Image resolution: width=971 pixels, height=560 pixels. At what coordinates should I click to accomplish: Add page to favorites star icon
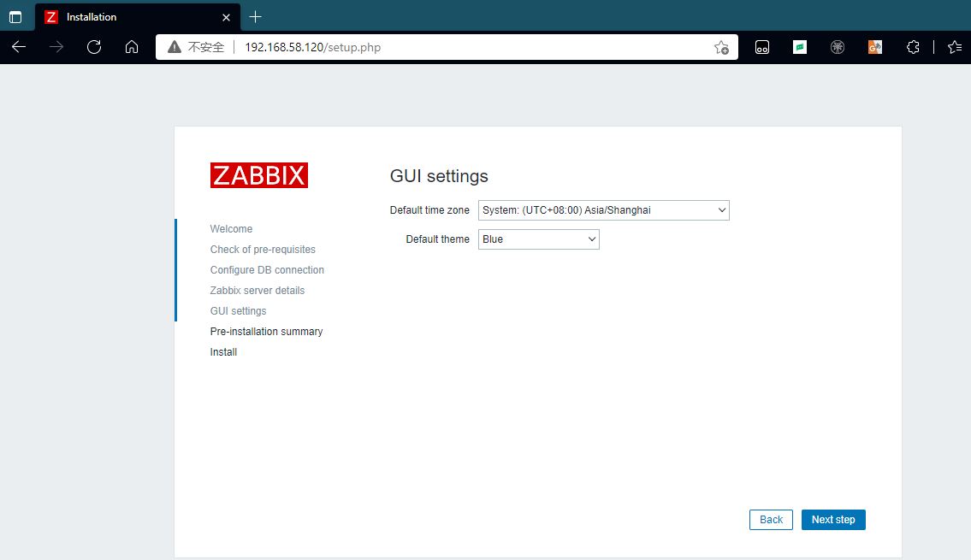[721, 48]
